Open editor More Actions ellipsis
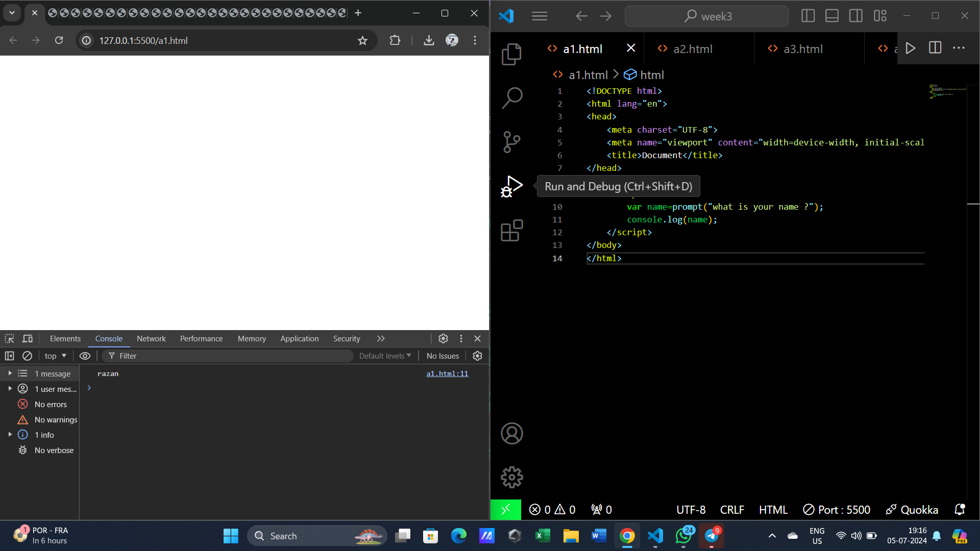 click(959, 48)
